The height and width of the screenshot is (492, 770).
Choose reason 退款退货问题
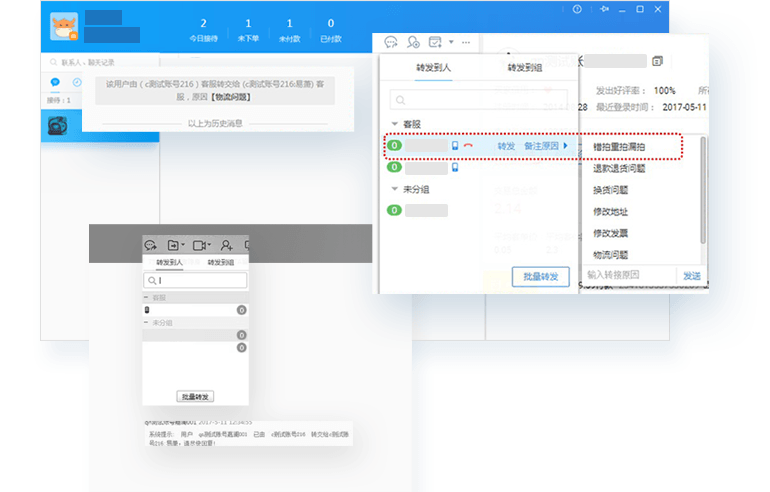[x=619, y=168]
